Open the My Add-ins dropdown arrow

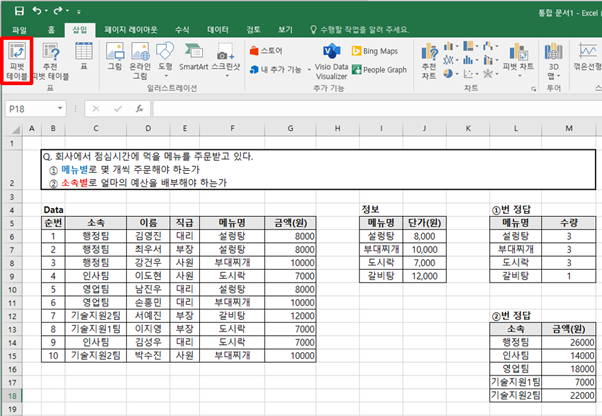[x=309, y=70]
